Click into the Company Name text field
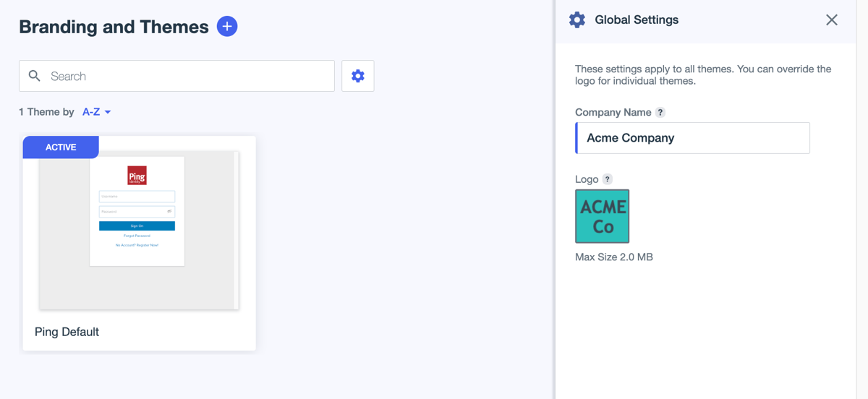Viewport: 868px width, 399px height. click(693, 138)
